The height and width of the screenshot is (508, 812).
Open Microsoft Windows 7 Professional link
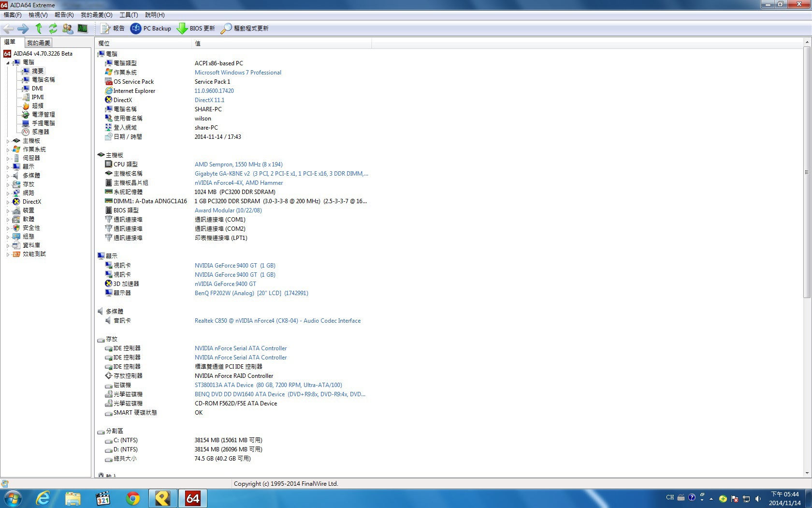(238, 73)
